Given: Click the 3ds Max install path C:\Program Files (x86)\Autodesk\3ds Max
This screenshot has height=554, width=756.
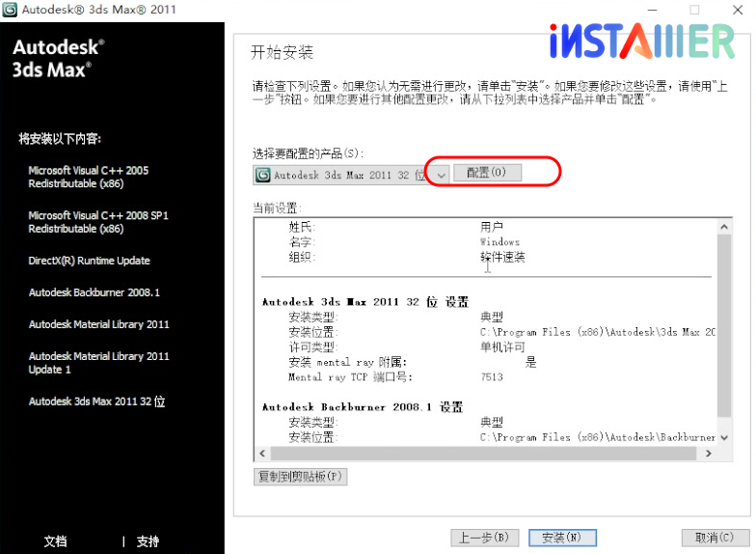Looking at the screenshot, I should [x=598, y=332].
